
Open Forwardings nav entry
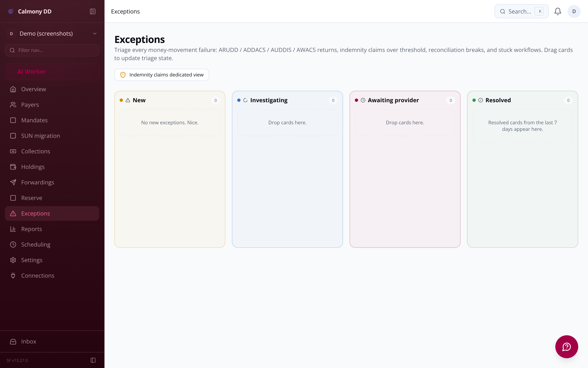[52, 183]
